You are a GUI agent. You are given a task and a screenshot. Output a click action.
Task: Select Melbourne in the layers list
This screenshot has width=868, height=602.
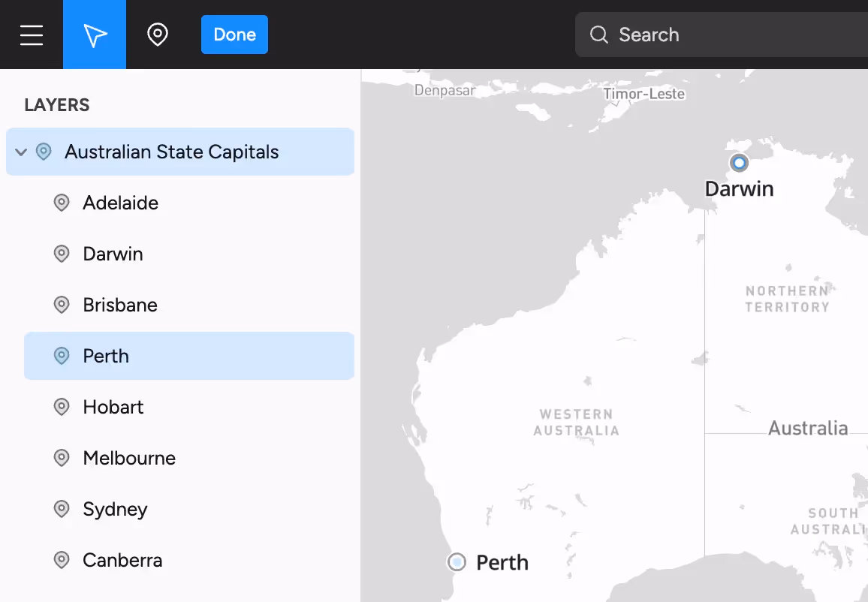coord(128,457)
